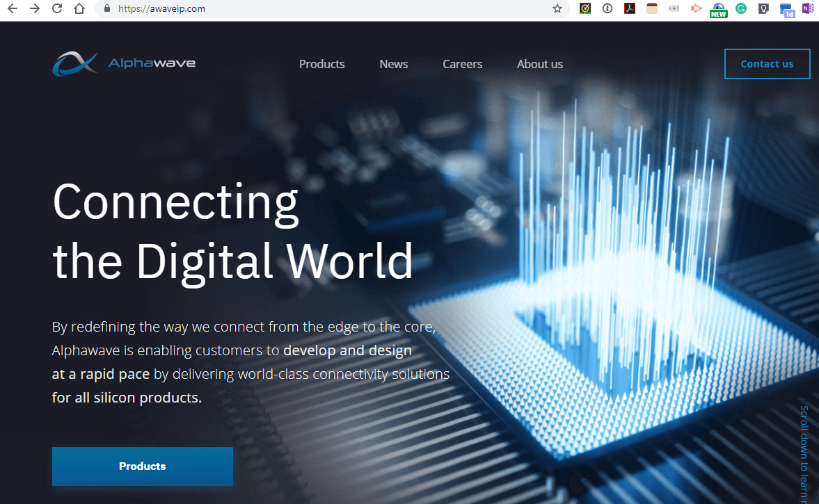Click the Contact us button
This screenshot has height=504, width=819.
pyautogui.click(x=767, y=63)
